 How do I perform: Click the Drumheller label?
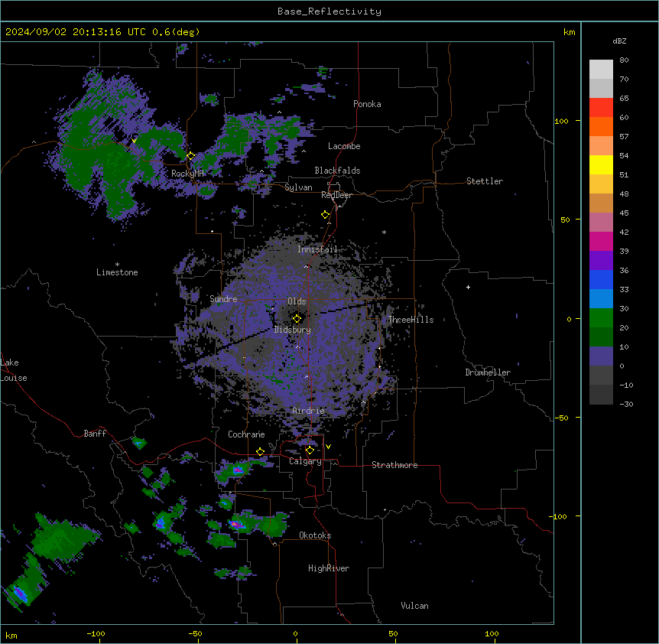pos(488,372)
